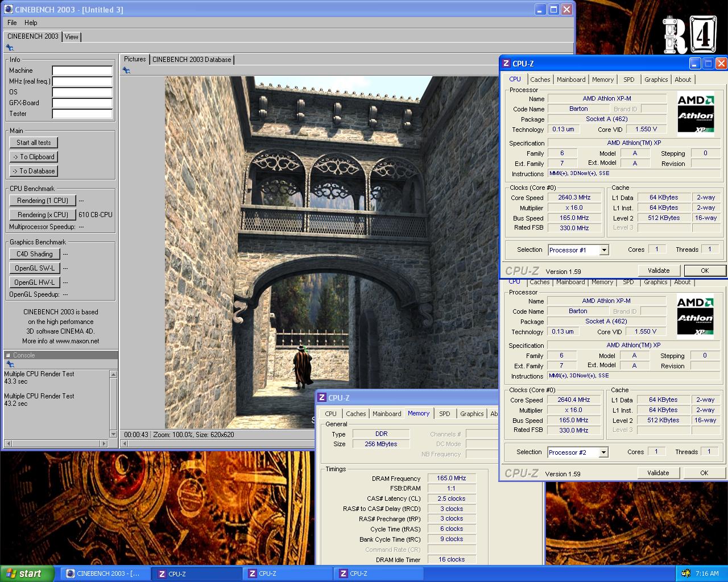Open the Mainboard tab in the CPU-Z memory window
The image size is (728, 582).
click(387, 414)
